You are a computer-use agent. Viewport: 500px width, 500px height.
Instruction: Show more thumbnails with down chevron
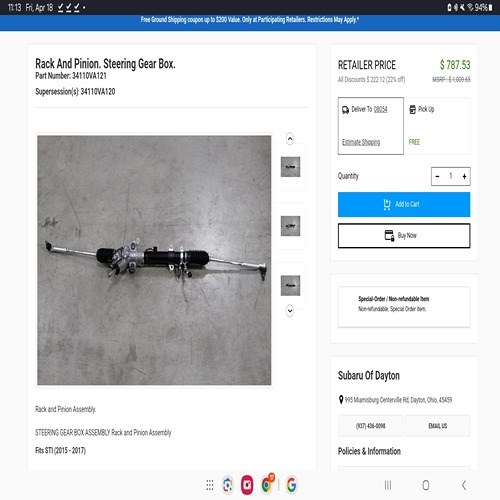click(x=290, y=311)
